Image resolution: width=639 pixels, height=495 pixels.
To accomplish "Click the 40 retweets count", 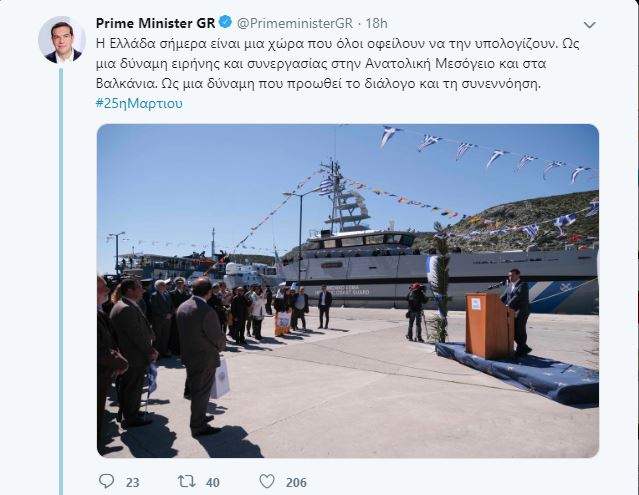I will click(213, 482).
